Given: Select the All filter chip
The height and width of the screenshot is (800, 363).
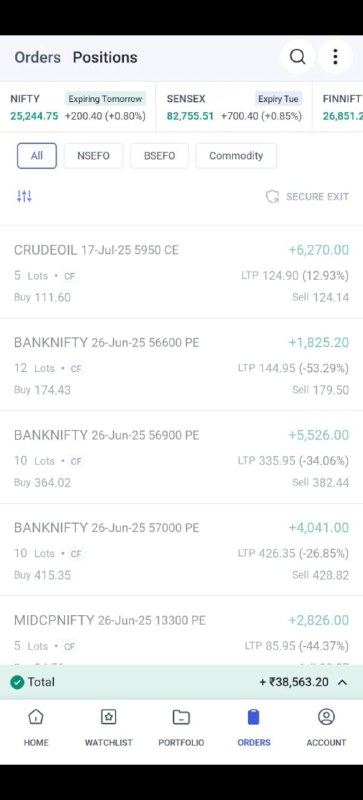Looking at the screenshot, I should pyautogui.click(x=37, y=156).
